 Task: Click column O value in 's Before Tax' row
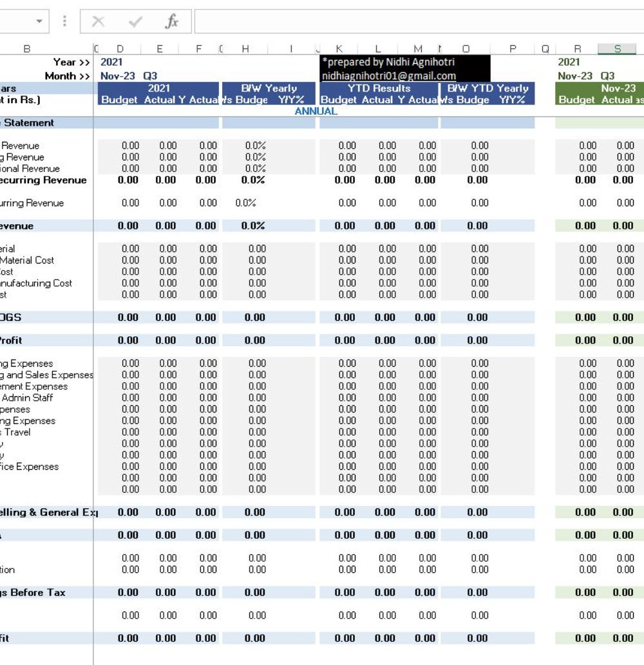(477, 592)
